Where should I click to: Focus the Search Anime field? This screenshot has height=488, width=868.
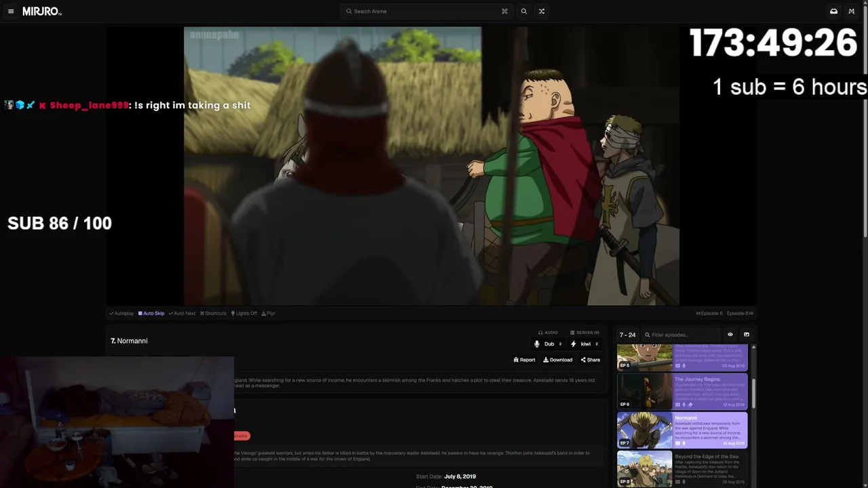427,12
